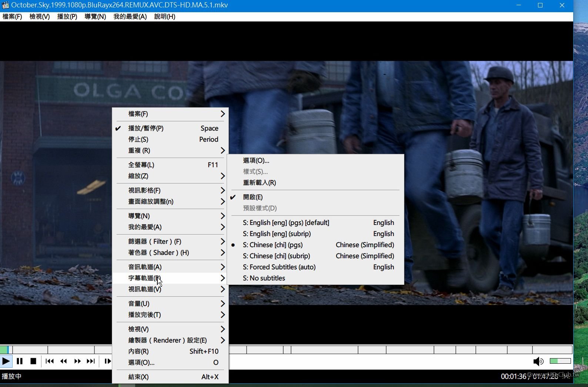Expand the 重複 (R) submenu
Viewport: 588px width, 387px height.
point(170,151)
